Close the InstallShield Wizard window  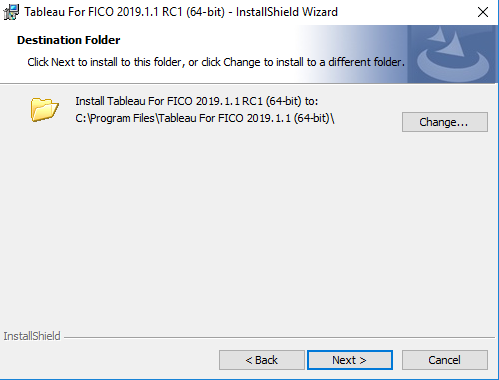click(482, 12)
